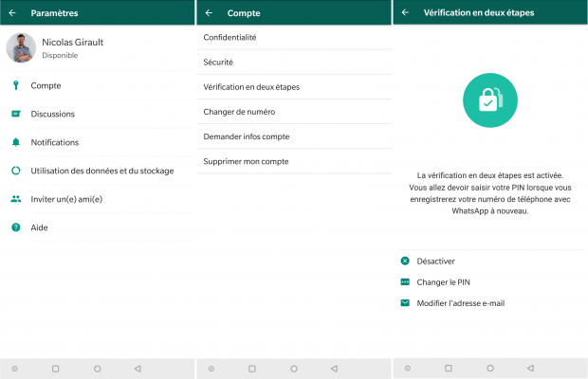Choose Changer de numéro
588x379 pixels.
240,112
